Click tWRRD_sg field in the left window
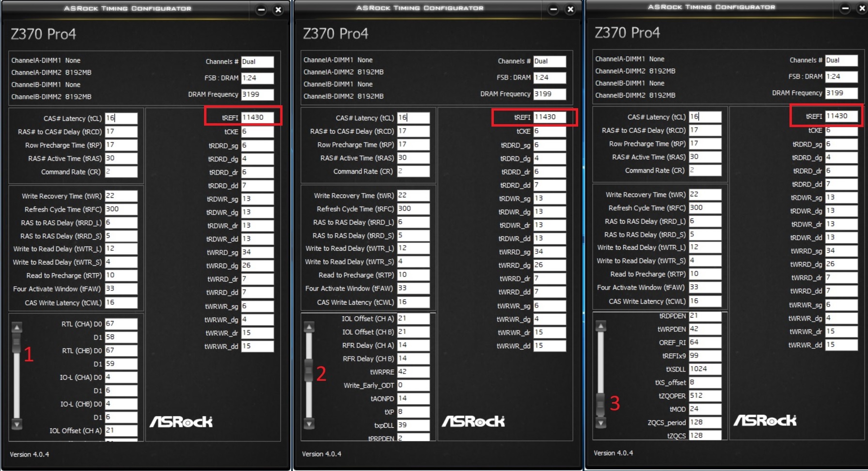This screenshot has height=471, width=868. point(257,252)
